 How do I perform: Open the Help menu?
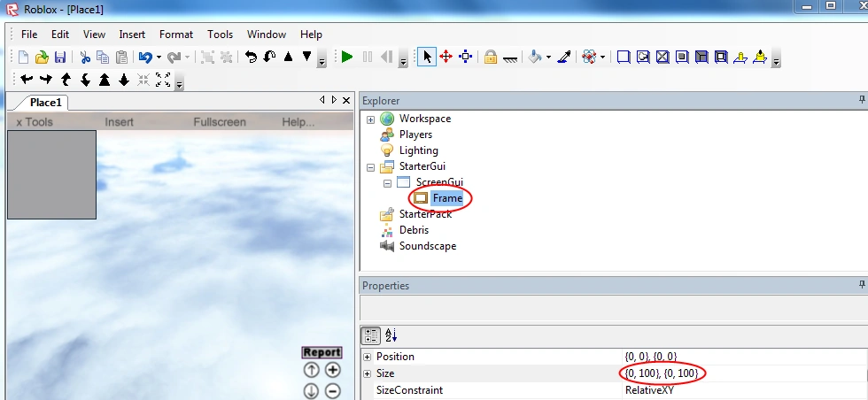311,35
